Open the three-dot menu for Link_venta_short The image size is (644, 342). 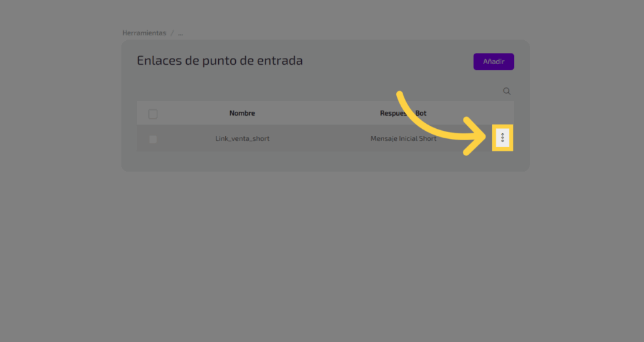(x=502, y=138)
